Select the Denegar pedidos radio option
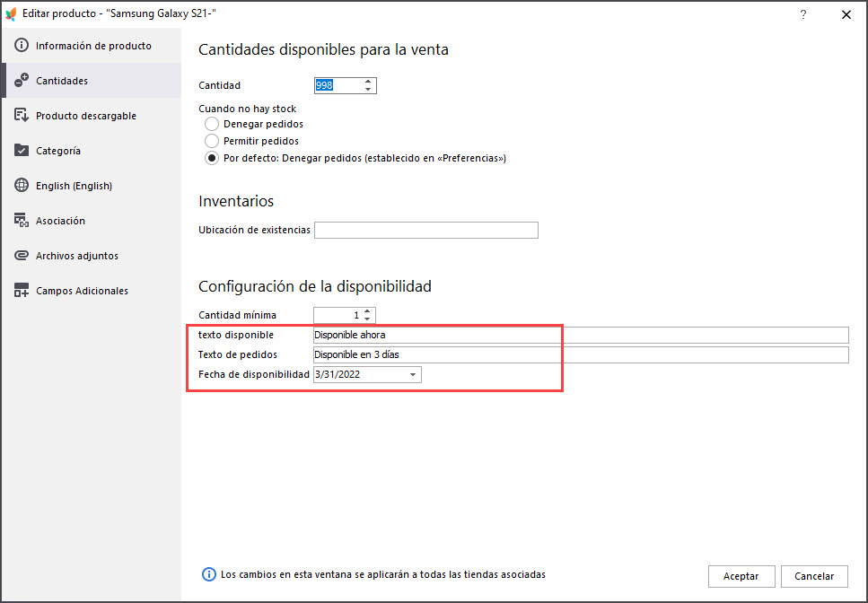Viewport: 868px width, 603px height. [x=212, y=124]
